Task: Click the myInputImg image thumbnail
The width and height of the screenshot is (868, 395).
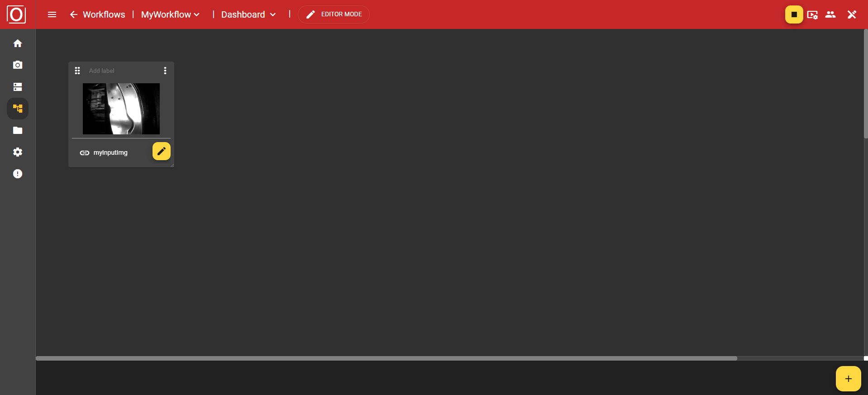Action: coord(121,109)
